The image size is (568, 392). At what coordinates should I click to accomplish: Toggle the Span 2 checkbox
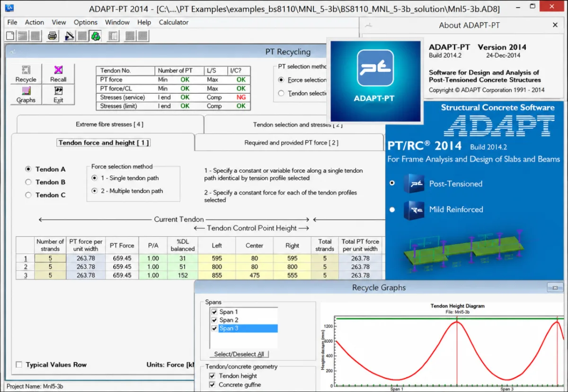pos(214,320)
